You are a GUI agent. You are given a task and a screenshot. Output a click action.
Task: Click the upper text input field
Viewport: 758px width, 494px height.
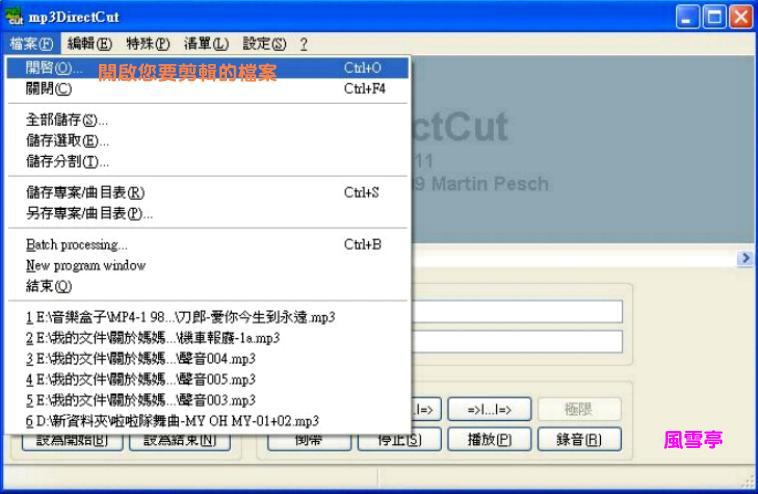[x=517, y=312]
